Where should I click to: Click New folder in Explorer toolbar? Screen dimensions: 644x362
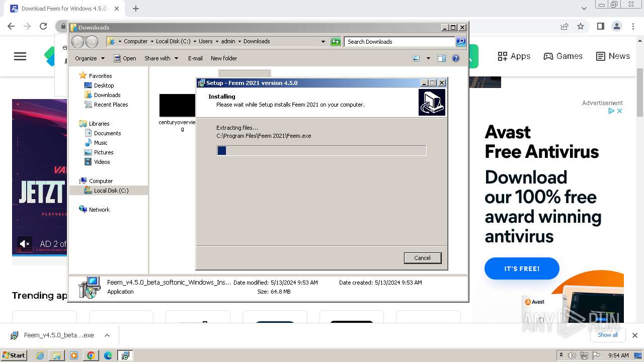point(224,58)
